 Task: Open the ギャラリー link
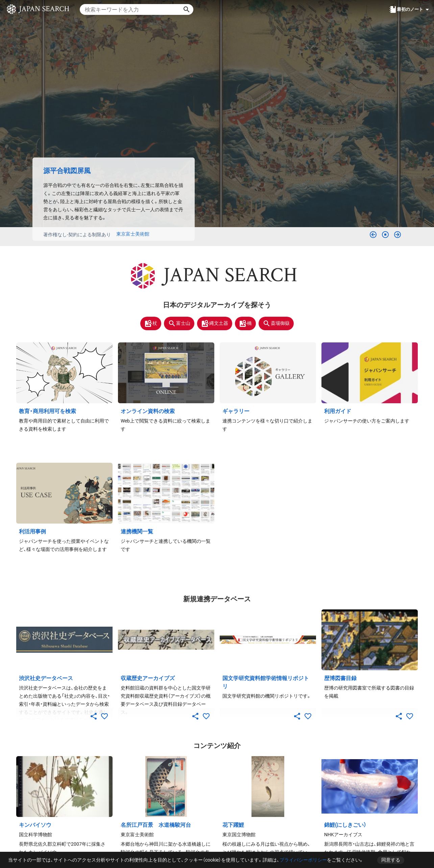(236, 411)
